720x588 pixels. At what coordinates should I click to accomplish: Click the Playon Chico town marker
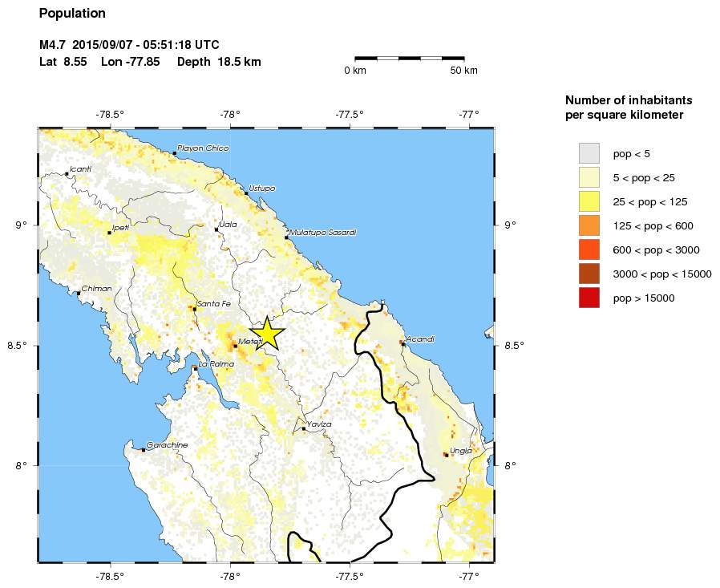(x=174, y=152)
